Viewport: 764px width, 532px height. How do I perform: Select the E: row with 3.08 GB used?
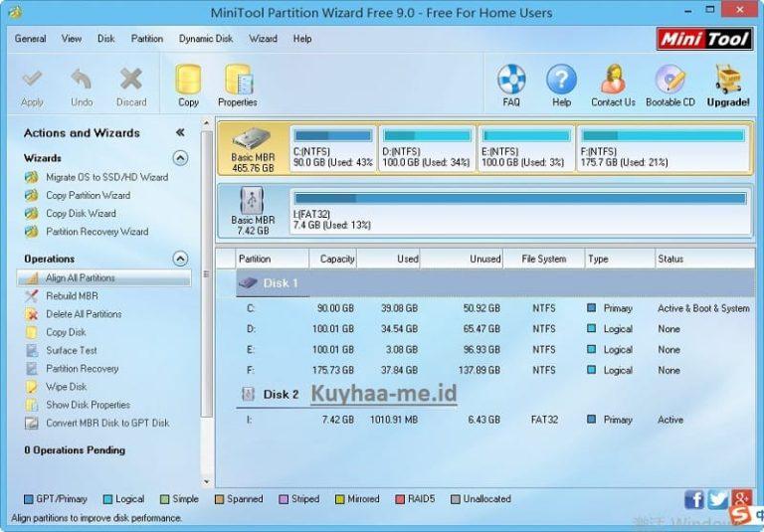pos(495,350)
